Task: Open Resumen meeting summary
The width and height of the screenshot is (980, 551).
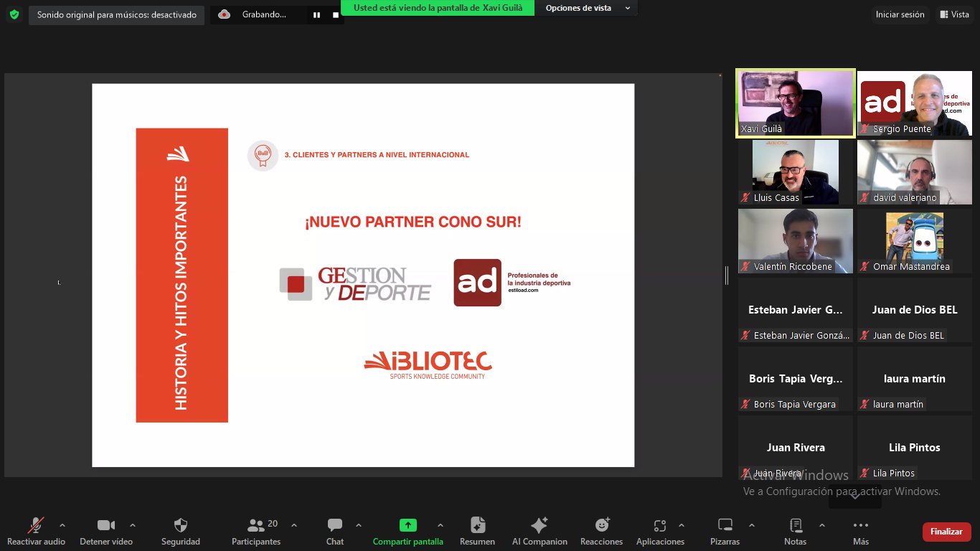Action: pos(478,532)
